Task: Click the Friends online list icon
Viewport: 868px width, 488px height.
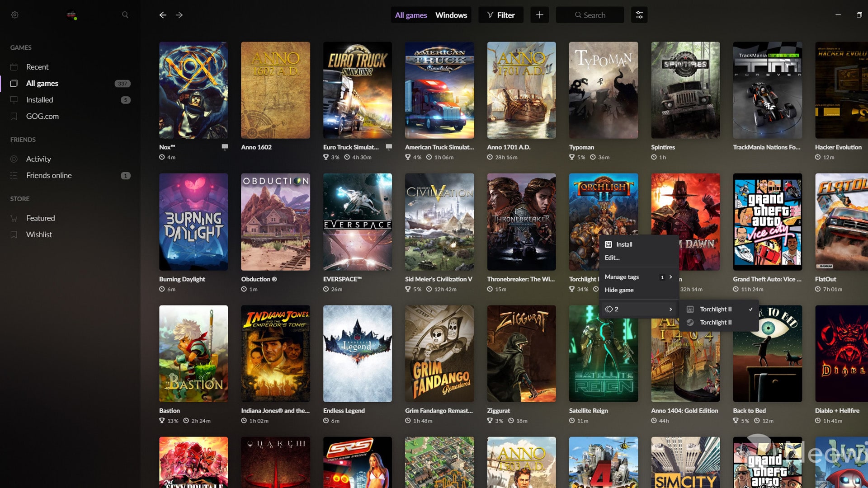Action: point(14,175)
